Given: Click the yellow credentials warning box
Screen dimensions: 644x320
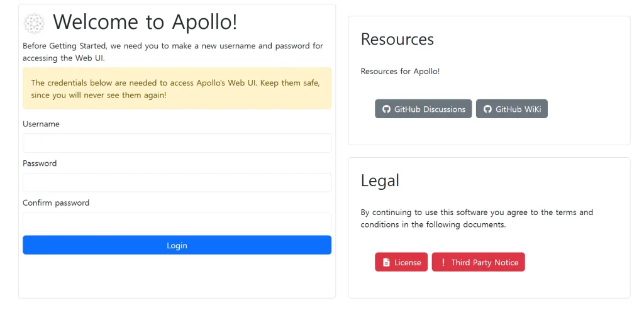Looking at the screenshot, I should (177, 89).
